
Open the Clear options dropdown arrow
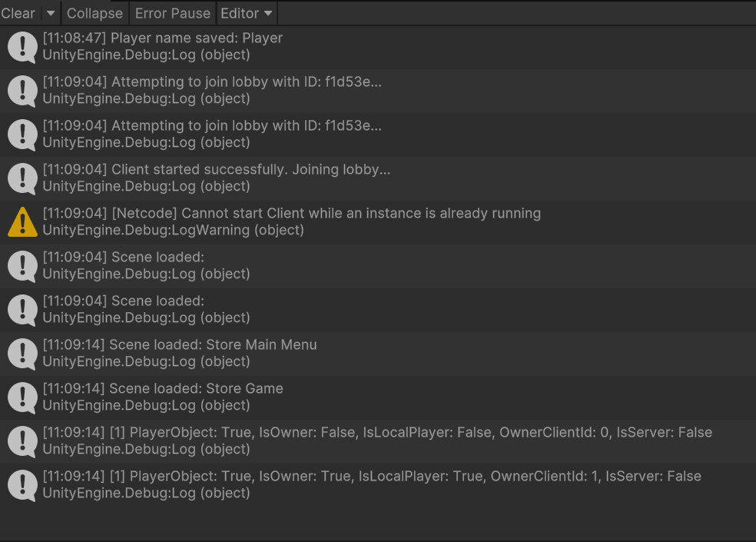50,13
